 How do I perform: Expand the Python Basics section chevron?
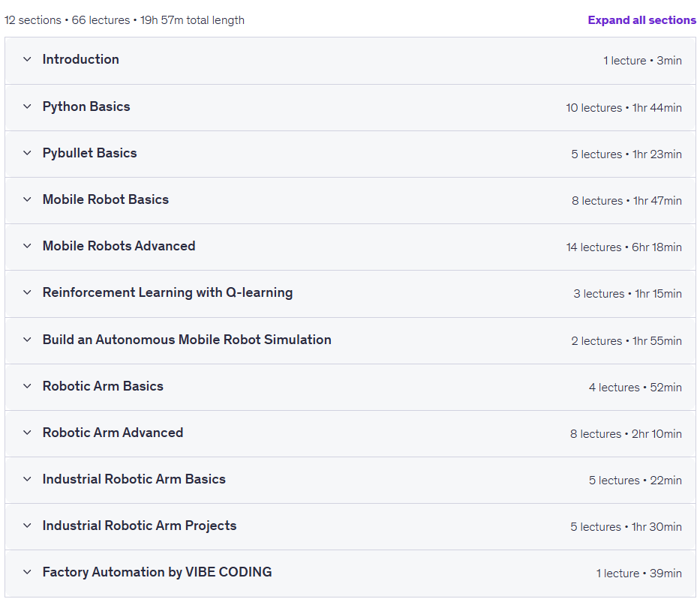tap(27, 106)
